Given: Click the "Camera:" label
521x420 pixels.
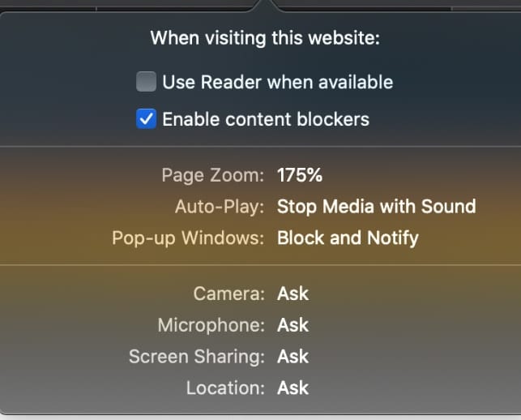Looking at the screenshot, I should coord(228,294).
